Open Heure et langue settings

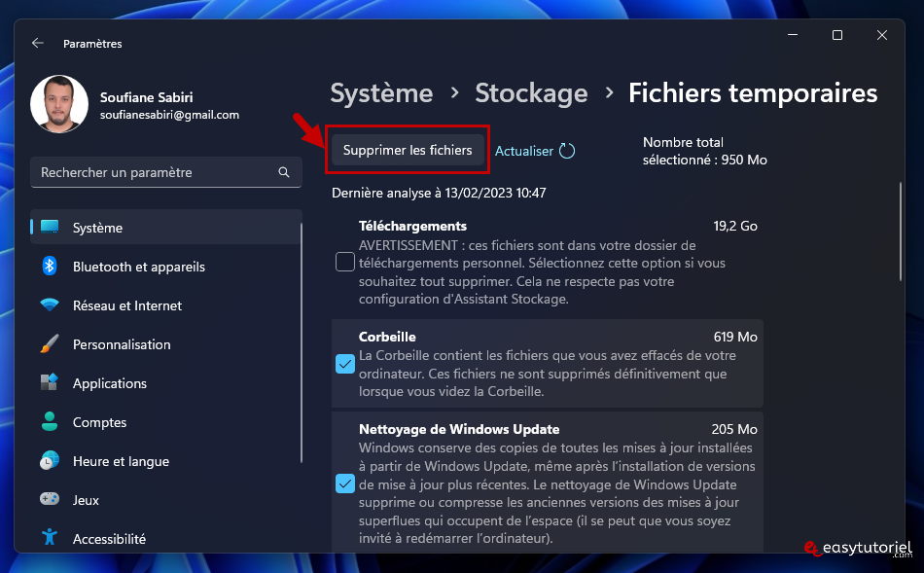tap(165, 461)
